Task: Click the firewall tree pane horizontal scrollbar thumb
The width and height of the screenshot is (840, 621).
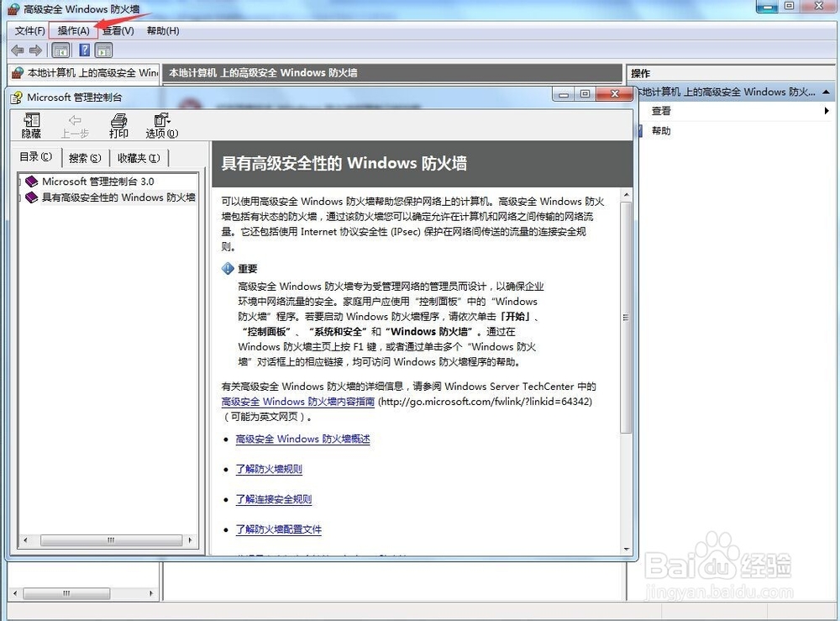Action: (x=66, y=593)
